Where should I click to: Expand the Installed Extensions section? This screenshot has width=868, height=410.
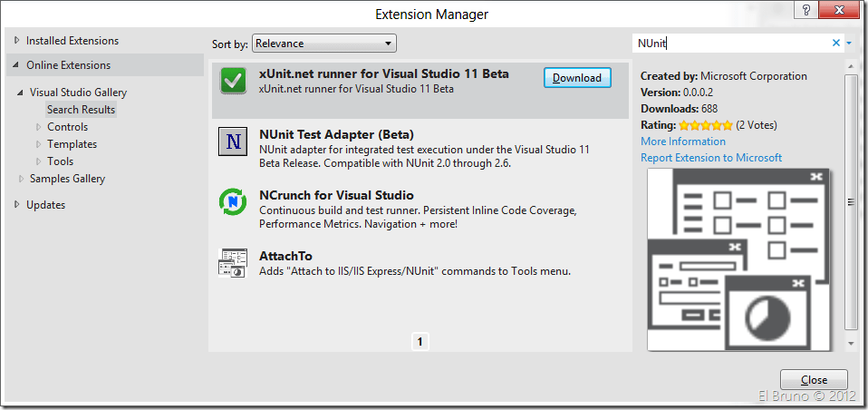coord(16,41)
